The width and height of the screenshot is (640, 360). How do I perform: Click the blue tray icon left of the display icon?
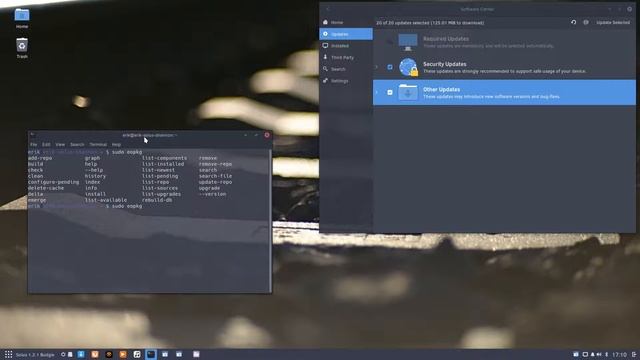tap(576, 354)
